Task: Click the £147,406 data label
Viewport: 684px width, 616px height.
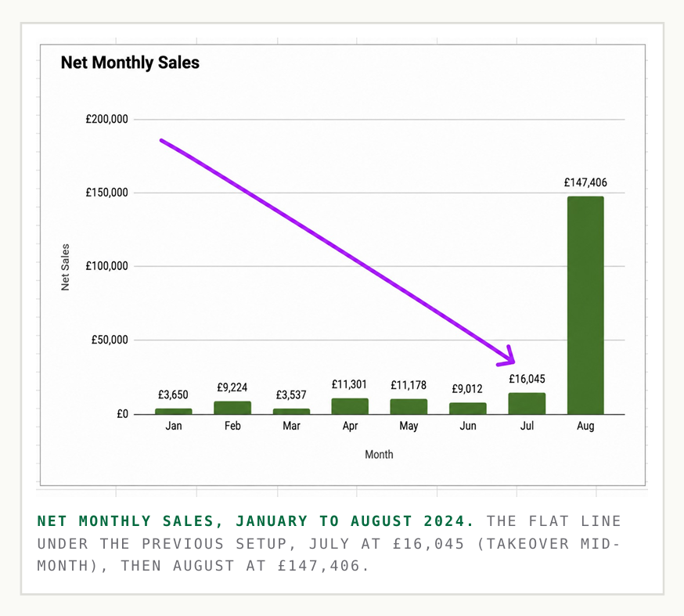Action: 585,182
